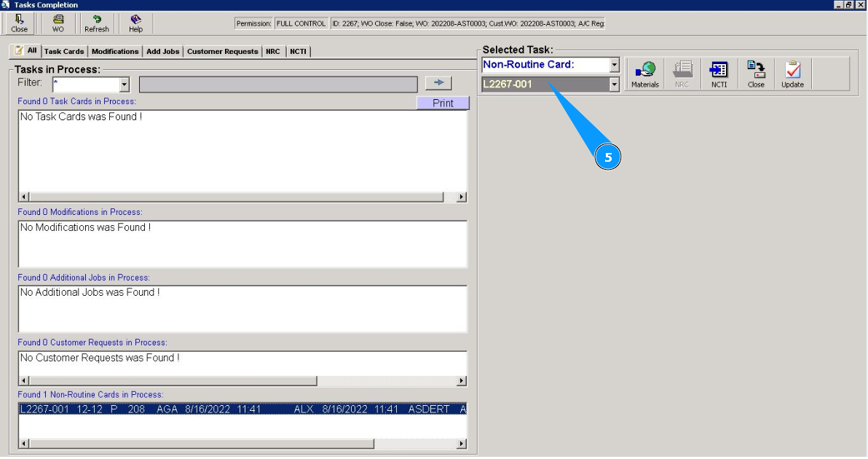
Task: Expand the L2267-001 card dropdown
Action: pos(614,85)
